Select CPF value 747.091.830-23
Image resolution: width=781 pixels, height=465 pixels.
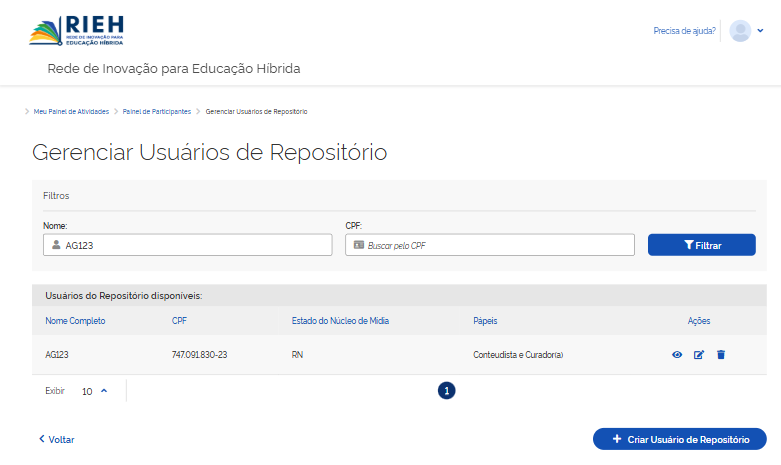[199, 354]
